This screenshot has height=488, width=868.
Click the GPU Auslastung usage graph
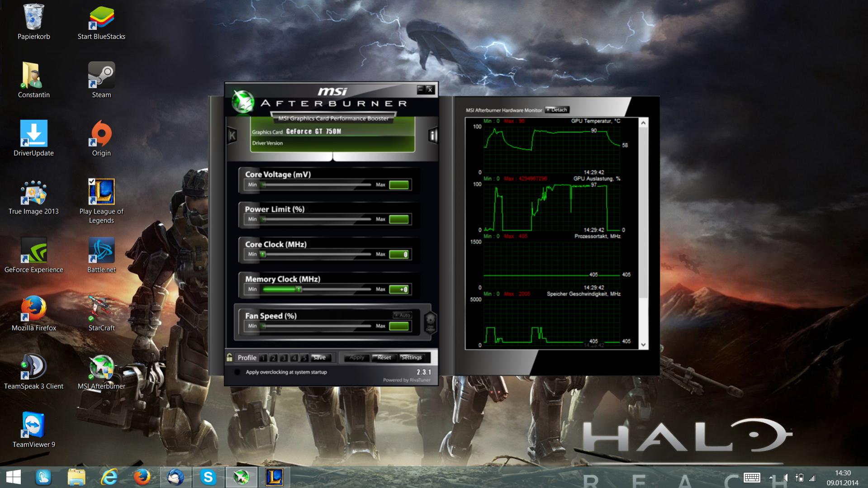(x=552, y=207)
